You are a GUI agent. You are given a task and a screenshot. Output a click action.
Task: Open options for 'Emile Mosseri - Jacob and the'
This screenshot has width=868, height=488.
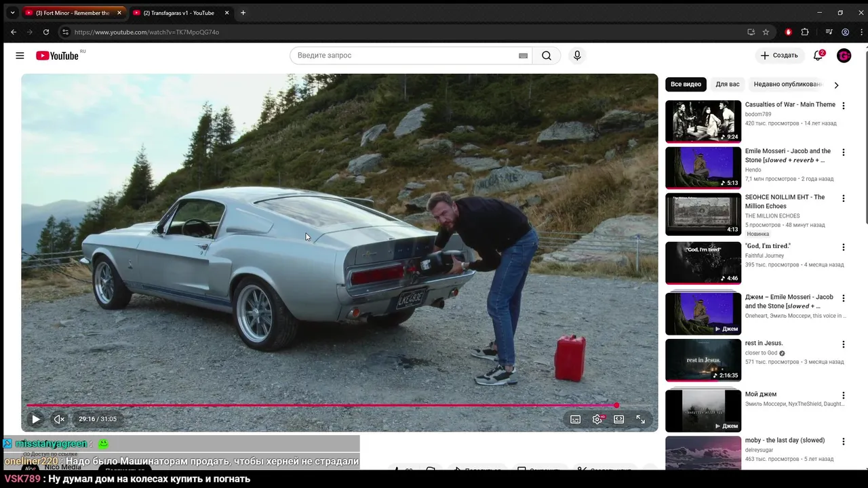click(844, 152)
